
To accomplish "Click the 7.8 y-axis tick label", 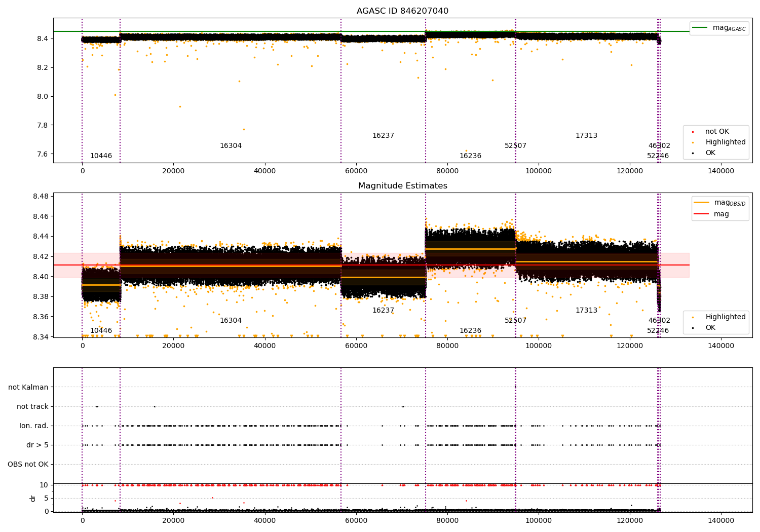I will (43, 125).
